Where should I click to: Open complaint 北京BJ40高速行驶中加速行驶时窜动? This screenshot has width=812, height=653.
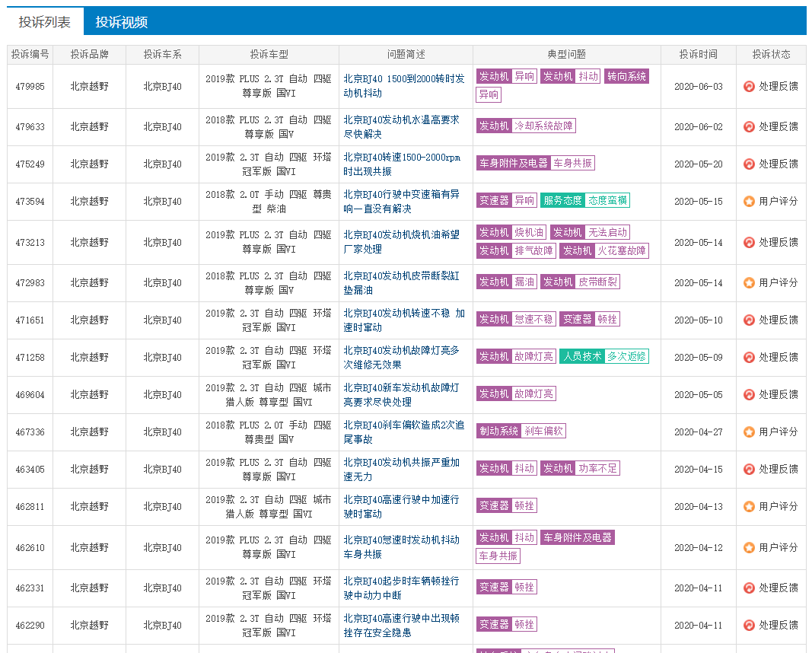401,506
